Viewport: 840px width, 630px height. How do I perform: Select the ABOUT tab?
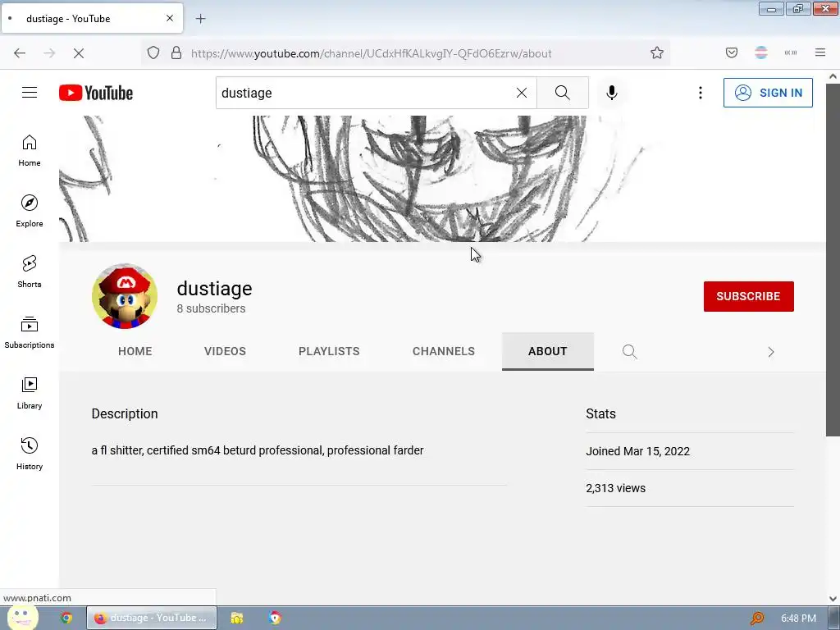point(547,351)
